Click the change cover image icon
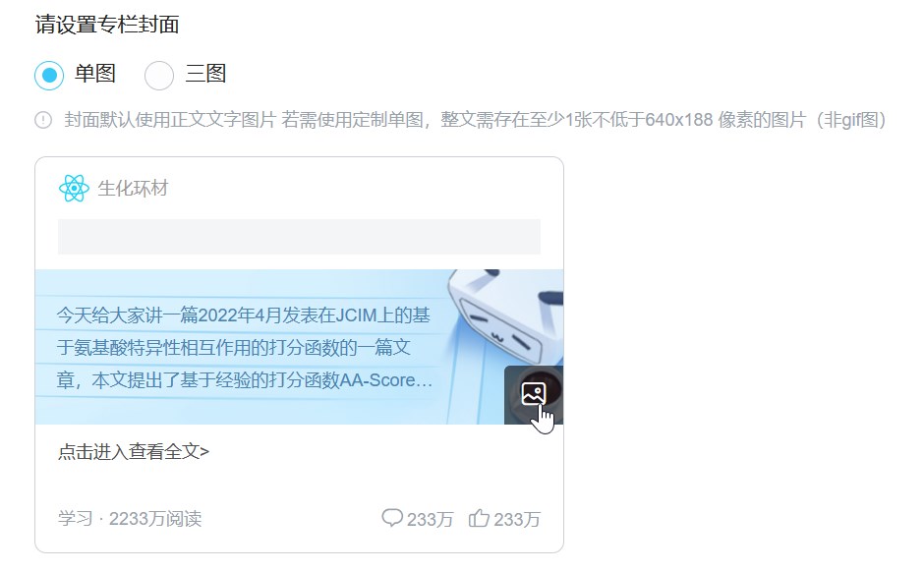Image resolution: width=924 pixels, height=572 pixels. coord(534,394)
